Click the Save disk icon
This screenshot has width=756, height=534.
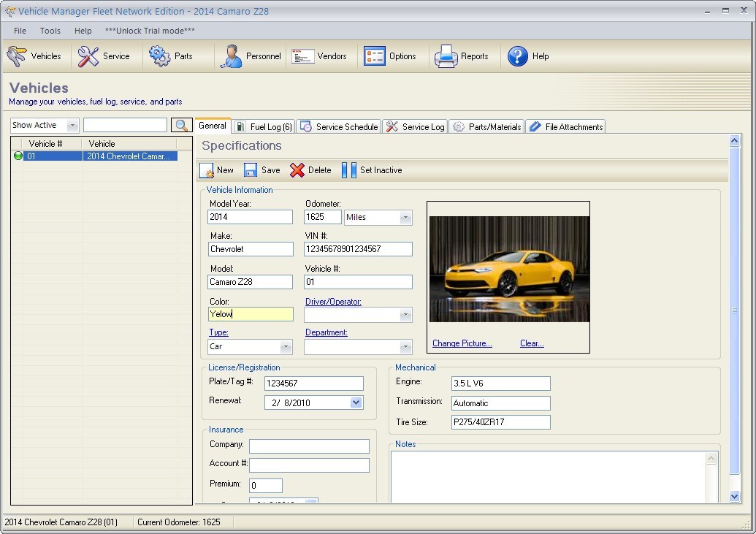pyautogui.click(x=251, y=170)
